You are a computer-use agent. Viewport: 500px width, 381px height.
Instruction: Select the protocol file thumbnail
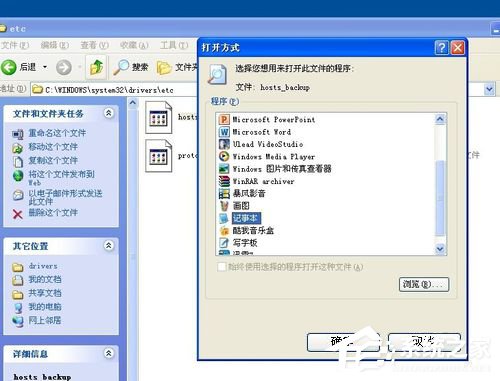(159, 156)
